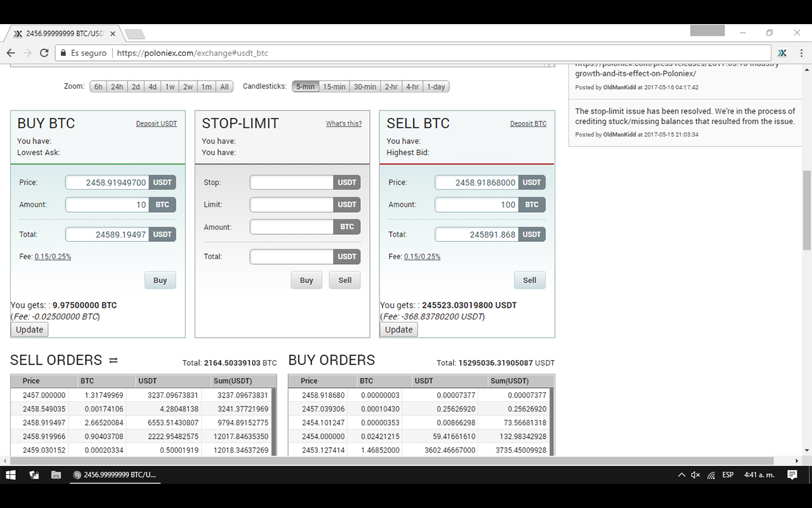Click the Poloniex BTC/USDT browser tab
The image size is (812, 508).
coord(63,33)
